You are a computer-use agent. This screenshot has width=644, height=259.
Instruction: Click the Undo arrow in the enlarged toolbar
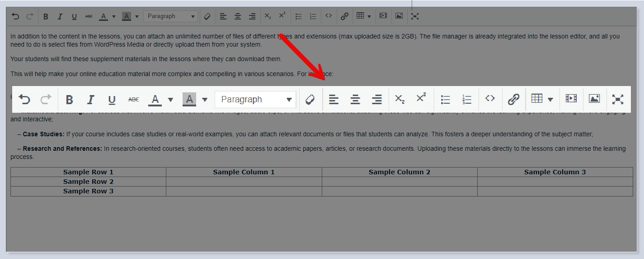click(24, 99)
